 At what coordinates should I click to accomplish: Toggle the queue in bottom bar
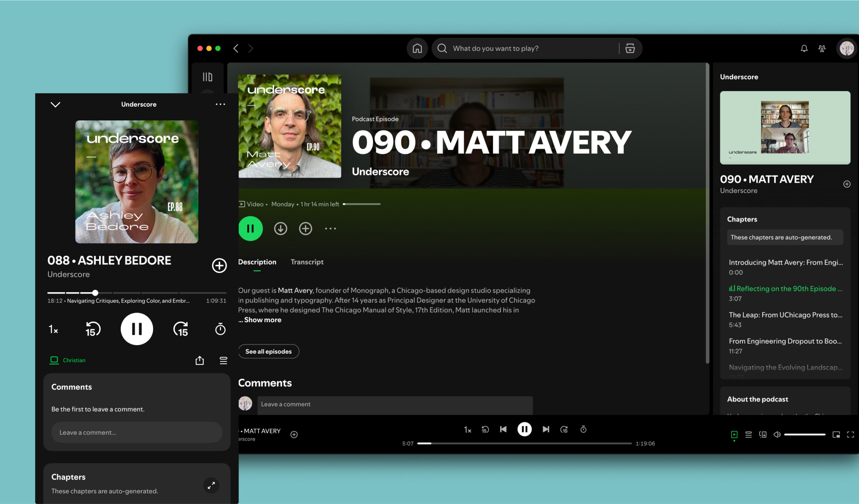point(748,434)
